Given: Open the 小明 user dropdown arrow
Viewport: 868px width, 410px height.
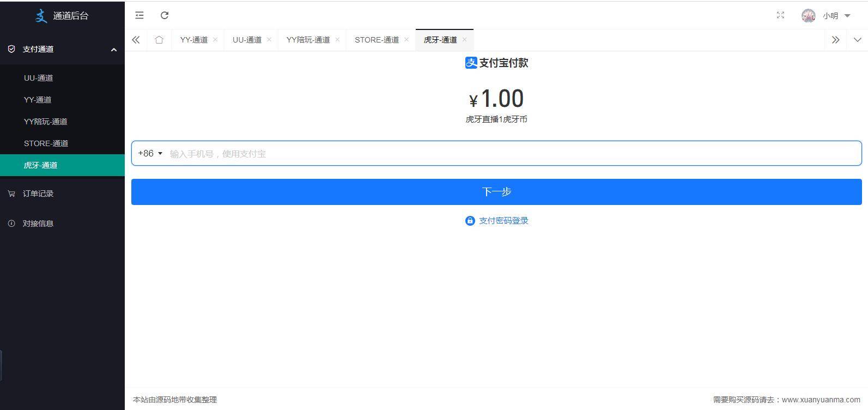Looking at the screenshot, I should pos(847,16).
